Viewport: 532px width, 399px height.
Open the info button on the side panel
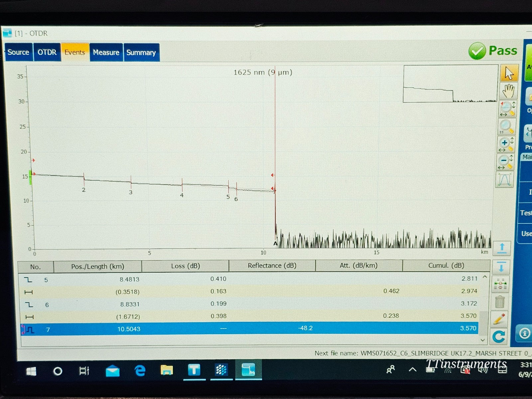[525, 333]
